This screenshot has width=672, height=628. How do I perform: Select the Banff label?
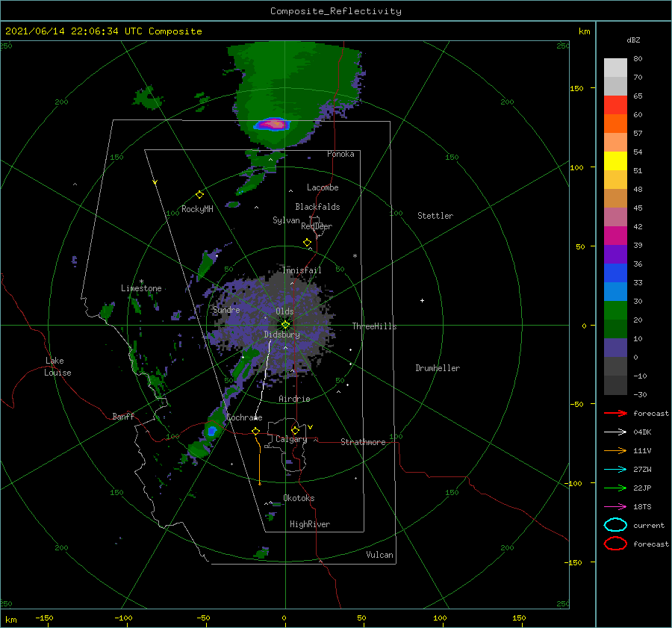click(123, 416)
